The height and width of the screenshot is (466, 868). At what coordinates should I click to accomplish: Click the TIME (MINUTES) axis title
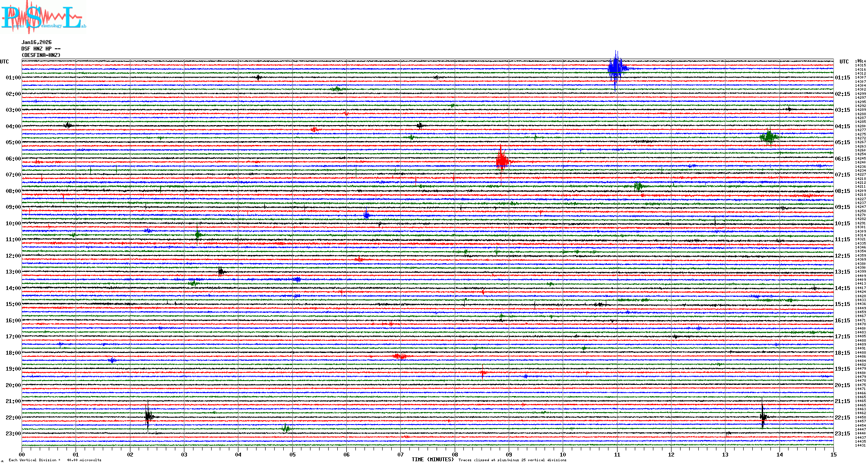pyautogui.click(x=433, y=460)
